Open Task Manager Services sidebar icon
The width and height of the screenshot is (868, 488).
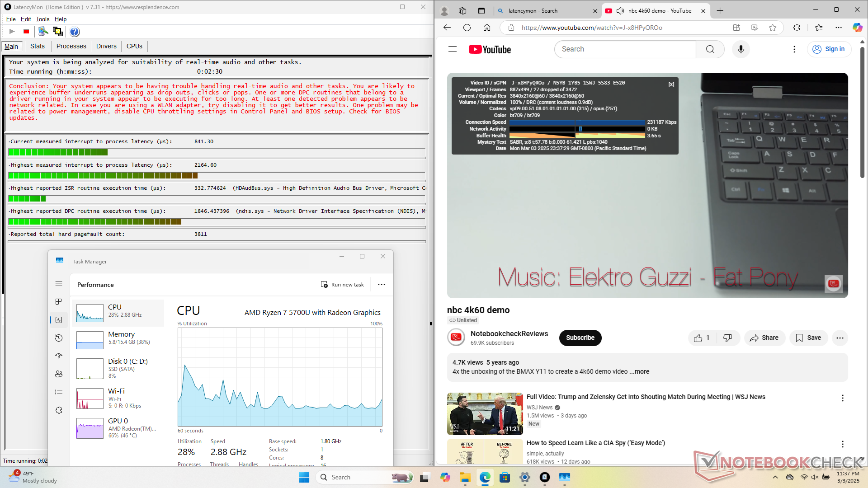click(59, 410)
